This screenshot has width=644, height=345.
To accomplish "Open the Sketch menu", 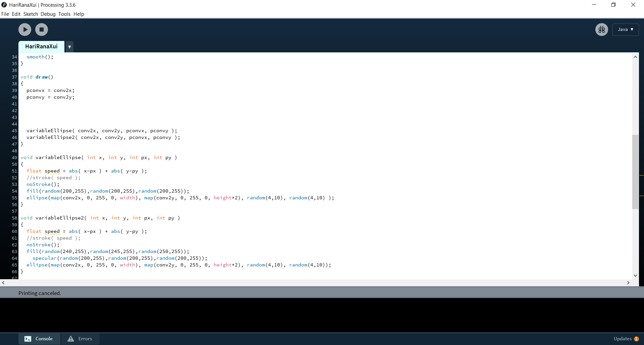I will (31, 14).
